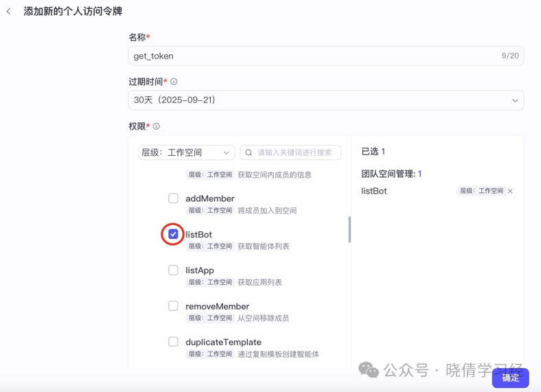Image resolution: width=541 pixels, height=392 pixels.
Task: Click the 将成员加入到空间 description text
Action: (267, 211)
